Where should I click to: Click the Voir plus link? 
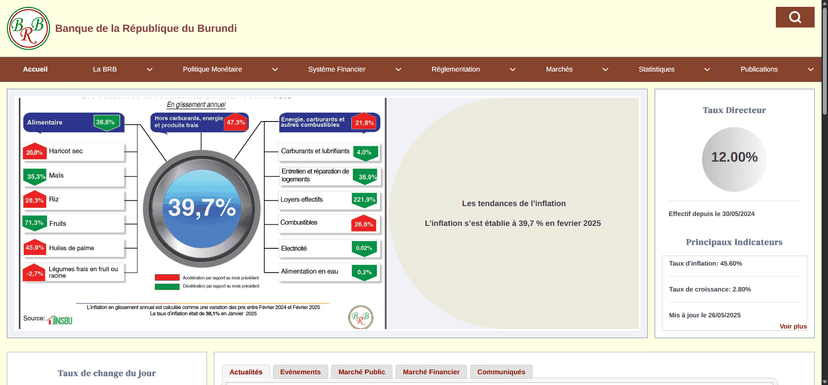pos(793,326)
